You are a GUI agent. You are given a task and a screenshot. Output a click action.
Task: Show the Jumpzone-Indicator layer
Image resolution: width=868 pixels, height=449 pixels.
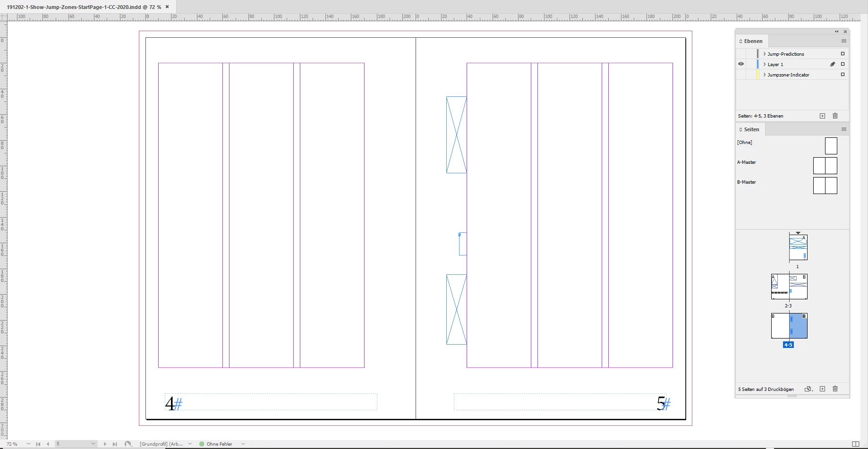(x=741, y=75)
